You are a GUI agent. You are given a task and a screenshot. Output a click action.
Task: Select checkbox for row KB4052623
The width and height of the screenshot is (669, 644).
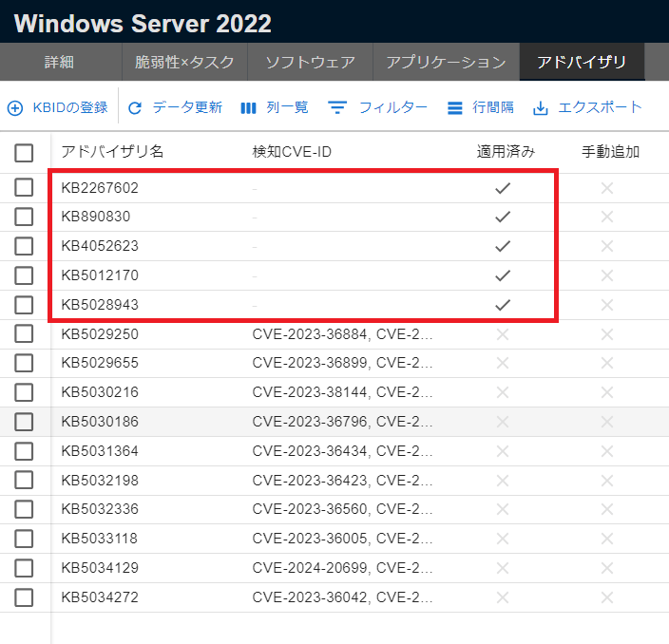[x=24, y=246]
